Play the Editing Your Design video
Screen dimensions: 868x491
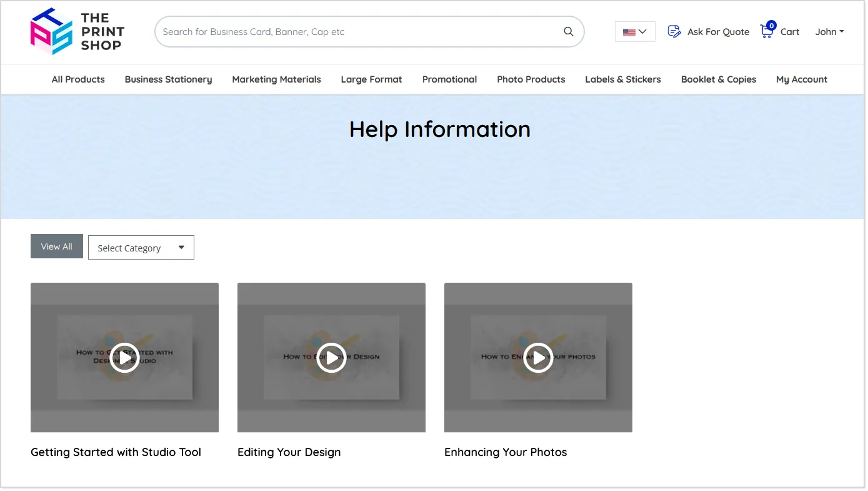pos(331,358)
